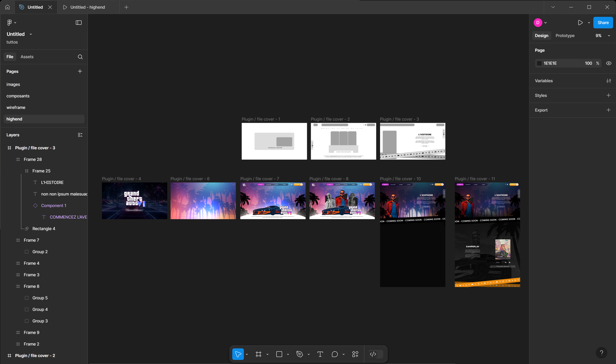Viewport: 616px width, 364px height.
Task: Click the search icon in File panel
Action: (80, 57)
